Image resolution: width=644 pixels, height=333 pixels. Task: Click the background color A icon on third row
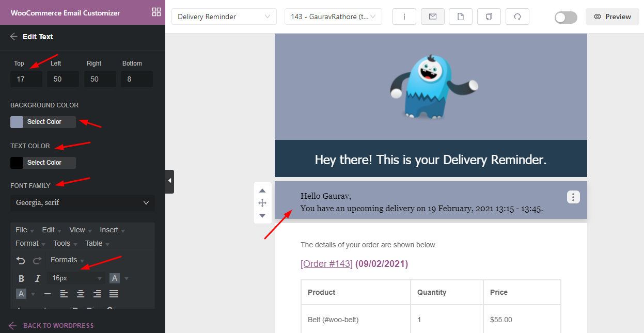coord(21,294)
